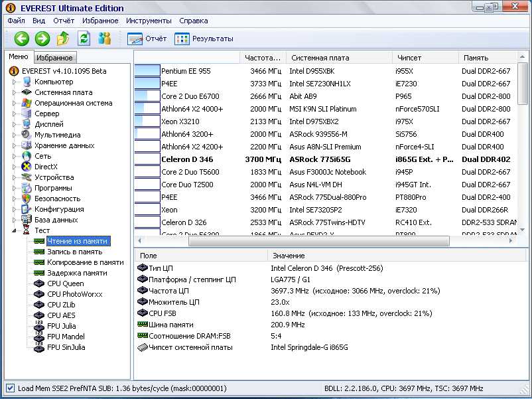Switch to the Избранное sidebar tab
This screenshot has height=399, width=532.
tap(54, 58)
